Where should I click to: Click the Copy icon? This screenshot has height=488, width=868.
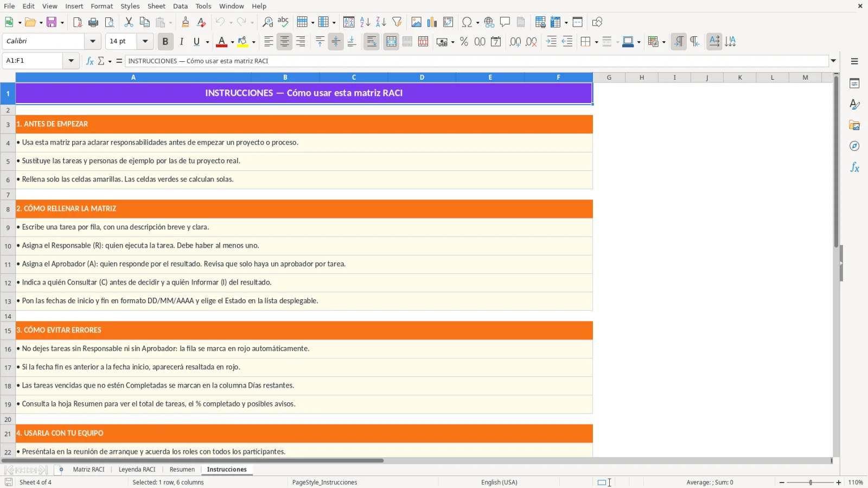point(144,22)
